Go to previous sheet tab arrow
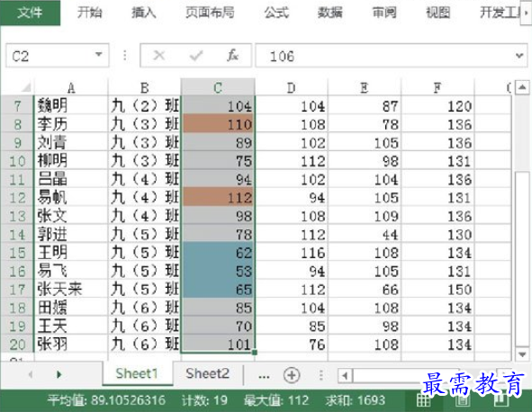The height and width of the screenshot is (412, 532). (31, 374)
